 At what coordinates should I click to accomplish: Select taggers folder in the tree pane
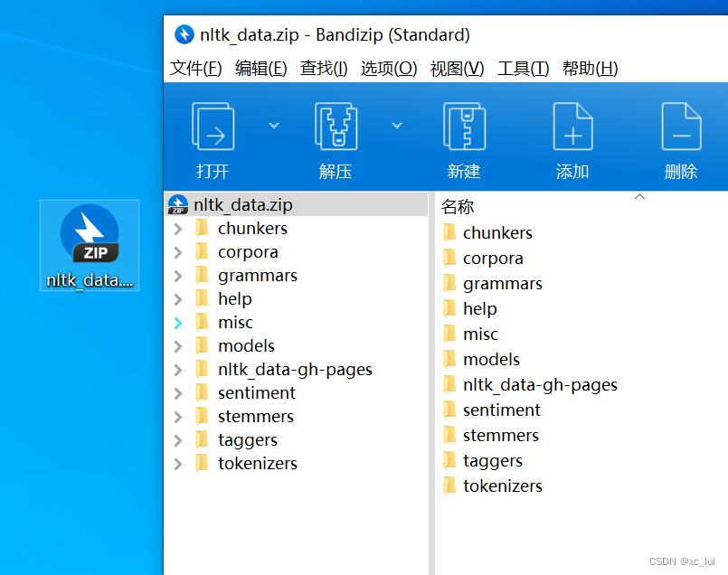pyautogui.click(x=236, y=440)
